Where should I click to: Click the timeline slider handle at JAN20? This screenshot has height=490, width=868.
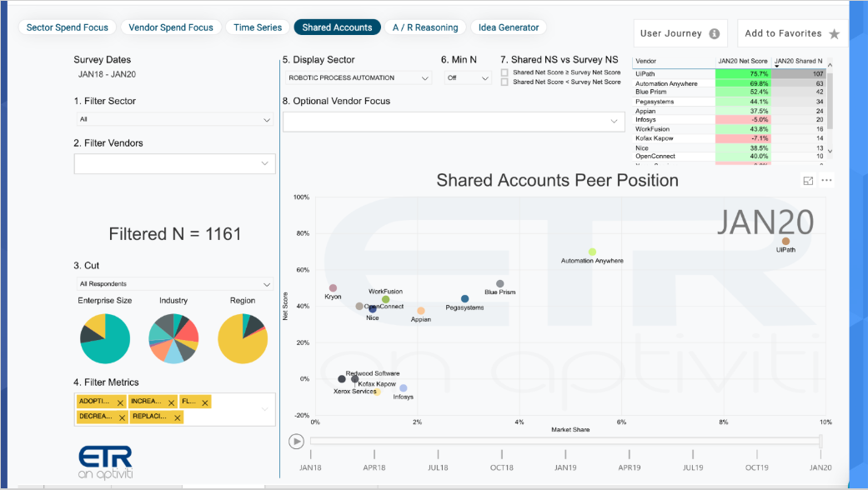pyautogui.click(x=820, y=441)
